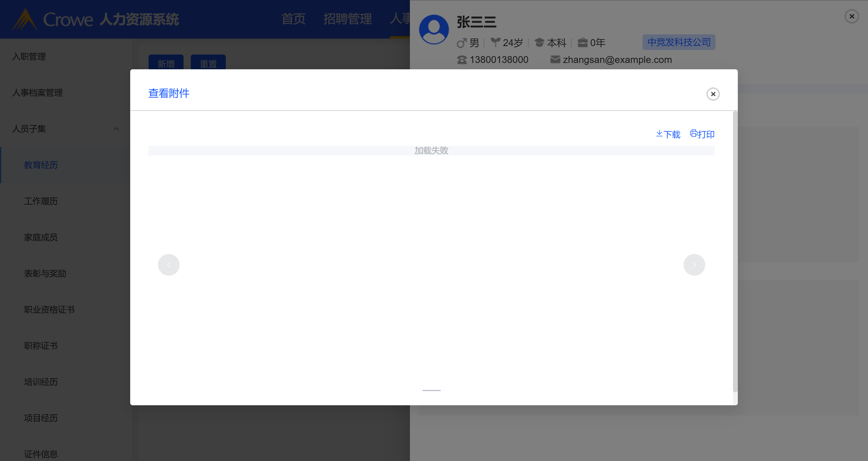Click the carousel indicator bar at bottom
Screen dimensions: 868x461
431,390
